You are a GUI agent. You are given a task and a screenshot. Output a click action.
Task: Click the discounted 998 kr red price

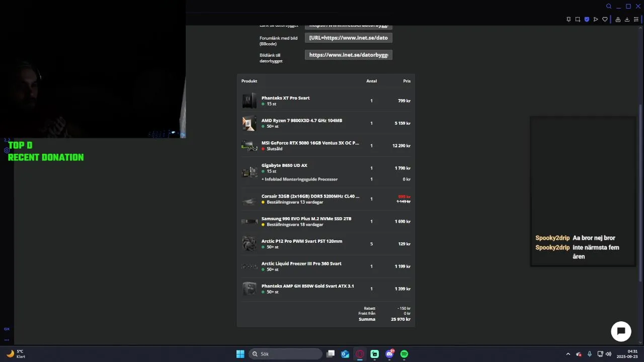click(x=405, y=197)
